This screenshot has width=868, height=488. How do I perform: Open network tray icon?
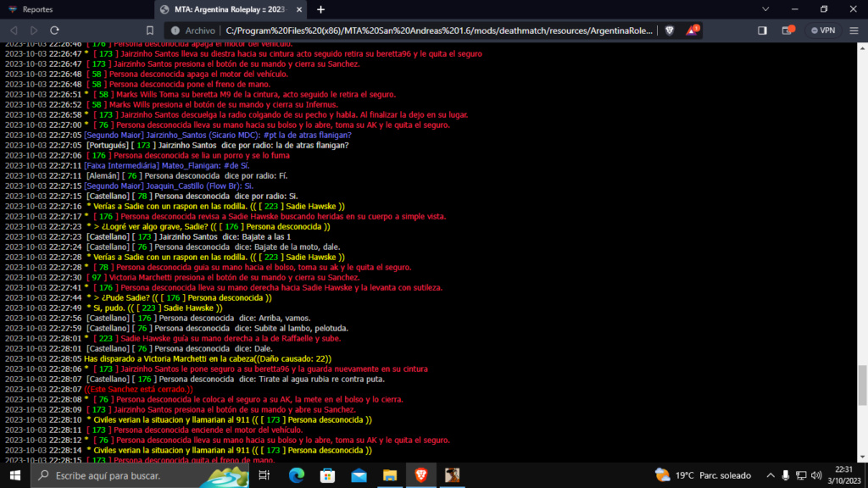click(801, 475)
